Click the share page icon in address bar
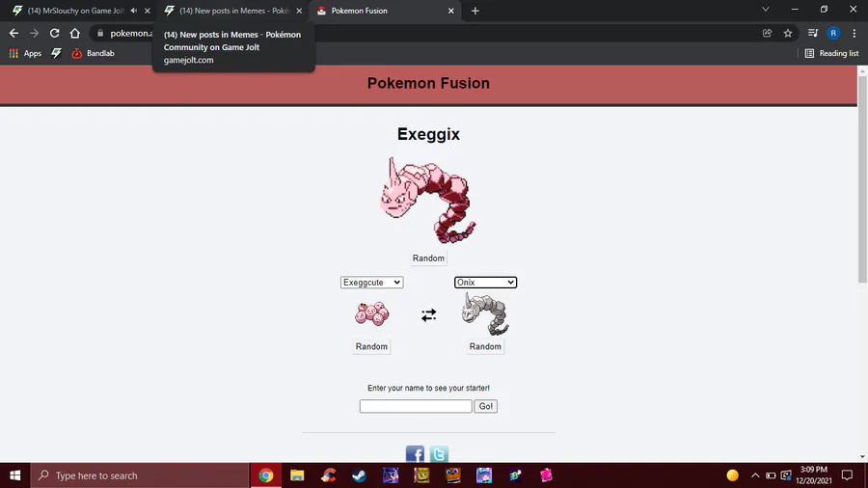Screen dimensions: 868x488 [768, 33]
